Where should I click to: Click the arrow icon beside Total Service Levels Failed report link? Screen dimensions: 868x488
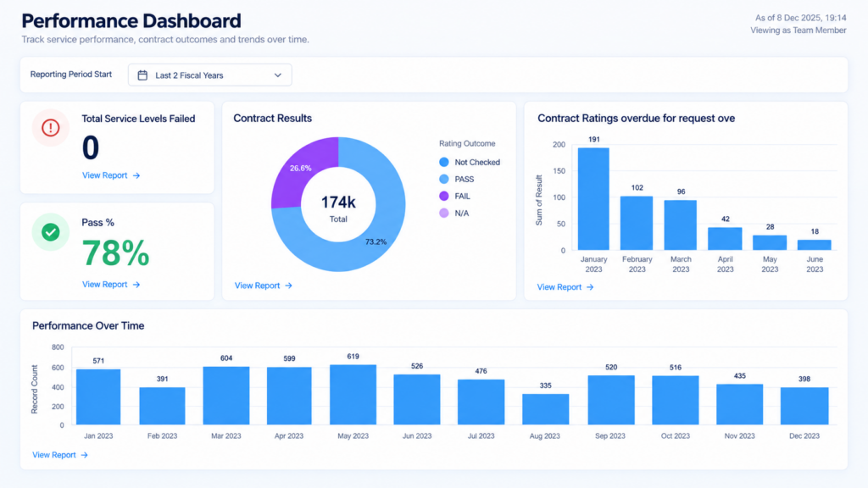click(x=136, y=175)
